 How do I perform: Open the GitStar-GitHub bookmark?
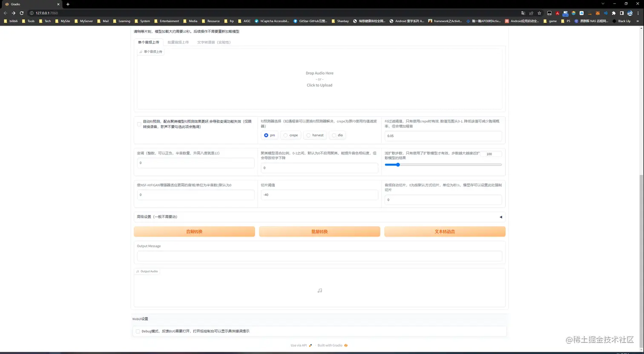coord(310,21)
